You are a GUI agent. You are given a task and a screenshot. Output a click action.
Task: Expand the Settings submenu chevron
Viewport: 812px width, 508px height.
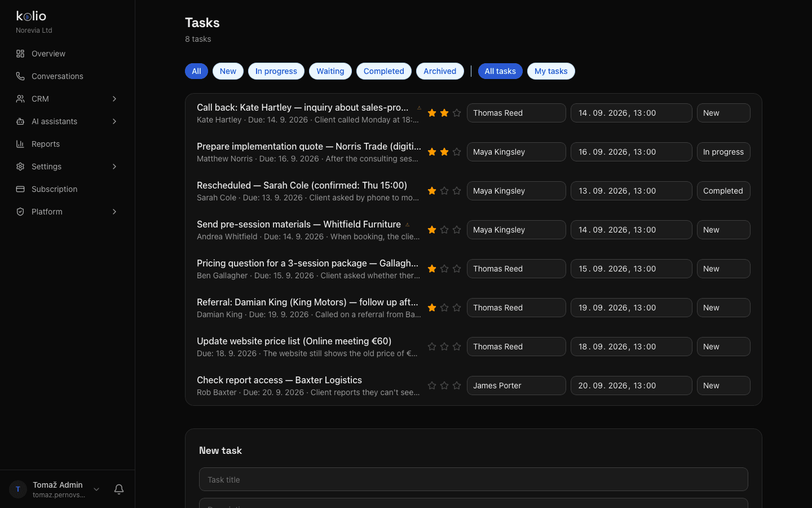click(x=114, y=167)
